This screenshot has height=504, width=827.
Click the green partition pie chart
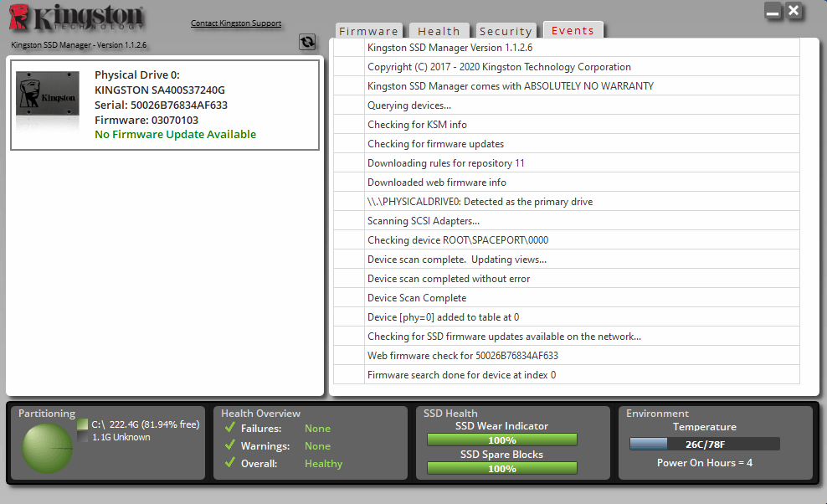(47, 449)
